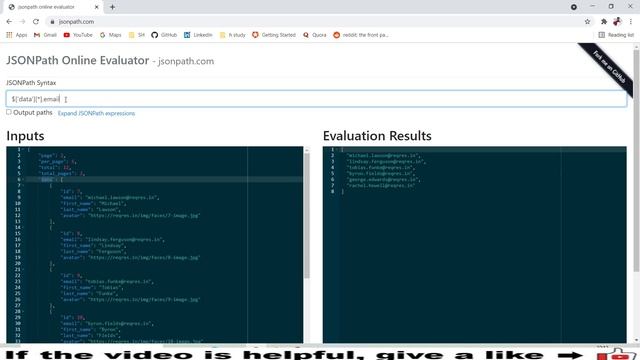Click "michael.lawson@reqres.in" in the Inputs editor

pos(121,198)
